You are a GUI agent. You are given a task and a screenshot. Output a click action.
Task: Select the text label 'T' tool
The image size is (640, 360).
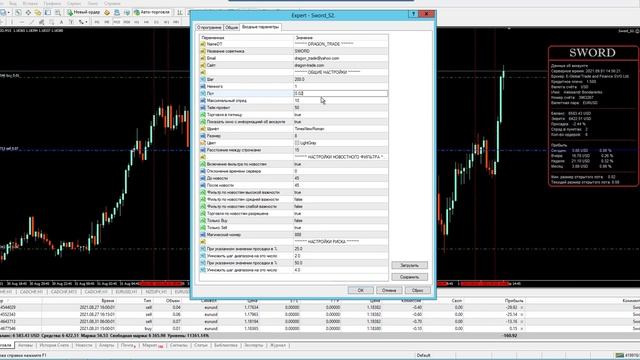click(x=71, y=22)
